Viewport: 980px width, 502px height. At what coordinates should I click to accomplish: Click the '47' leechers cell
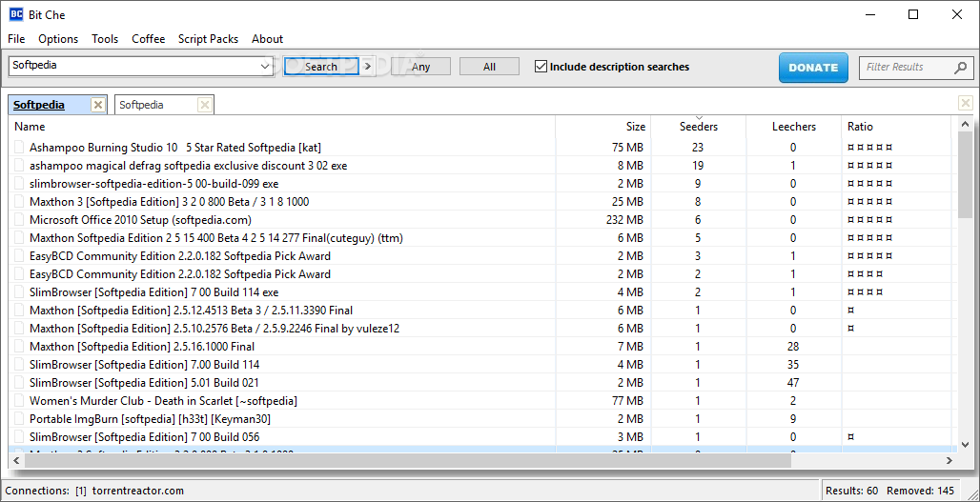click(793, 383)
